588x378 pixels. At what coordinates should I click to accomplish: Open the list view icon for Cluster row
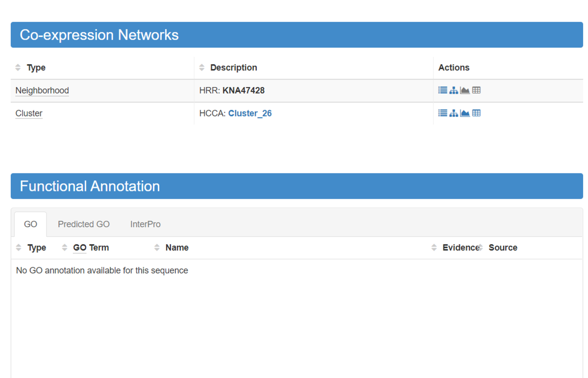pos(442,113)
